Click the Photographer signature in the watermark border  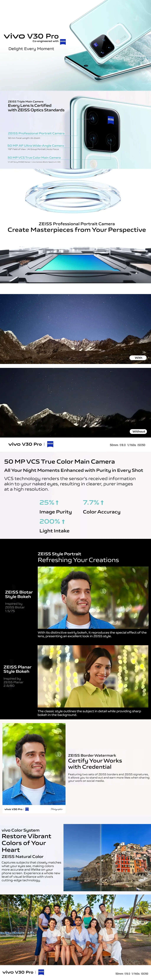pyautogui.click(x=57, y=809)
